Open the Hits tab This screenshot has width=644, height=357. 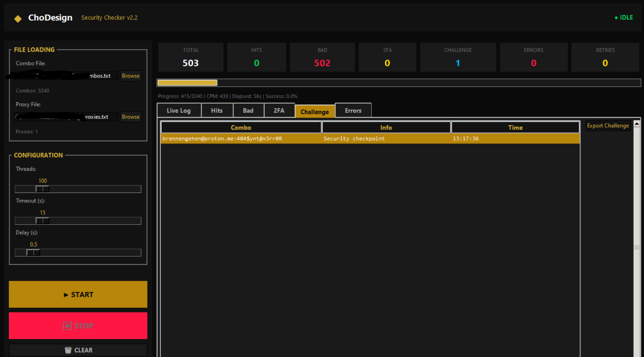click(217, 110)
